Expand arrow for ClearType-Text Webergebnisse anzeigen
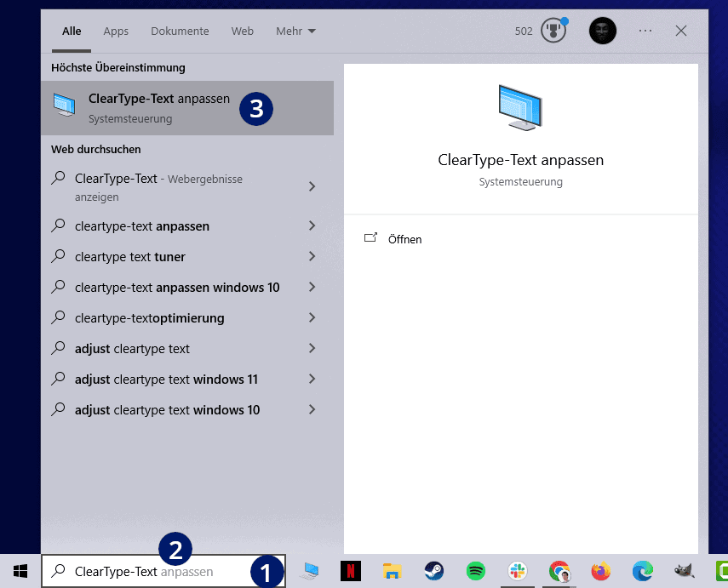728x588 pixels. tap(312, 186)
